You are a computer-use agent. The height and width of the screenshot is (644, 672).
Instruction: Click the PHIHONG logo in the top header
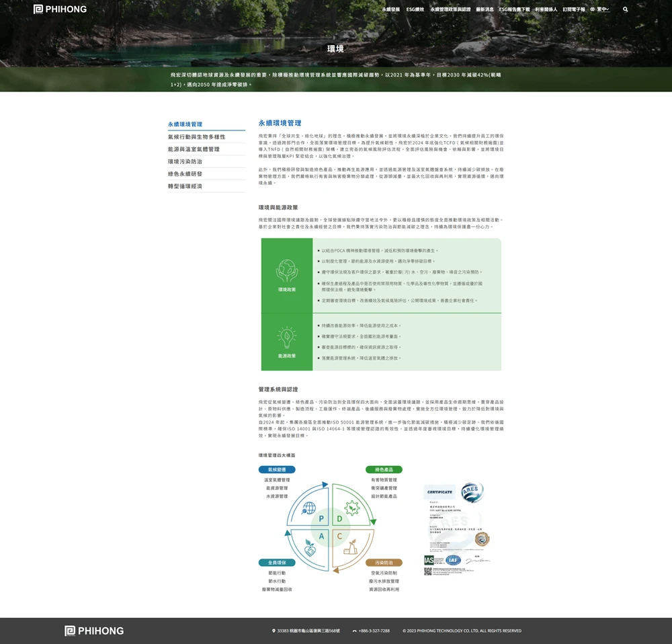pyautogui.click(x=60, y=9)
